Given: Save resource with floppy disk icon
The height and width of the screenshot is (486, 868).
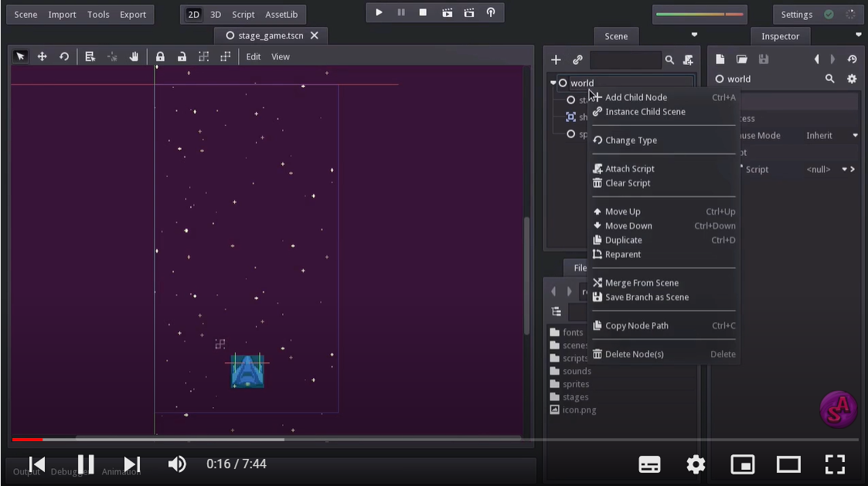Looking at the screenshot, I should click(x=764, y=59).
